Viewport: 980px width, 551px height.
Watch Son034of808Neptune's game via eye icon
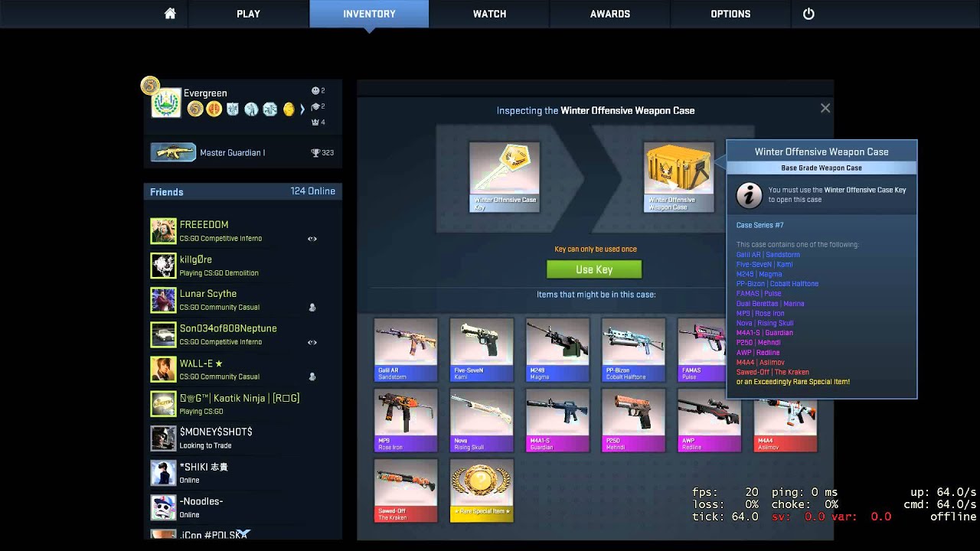[x=312, y=342]
